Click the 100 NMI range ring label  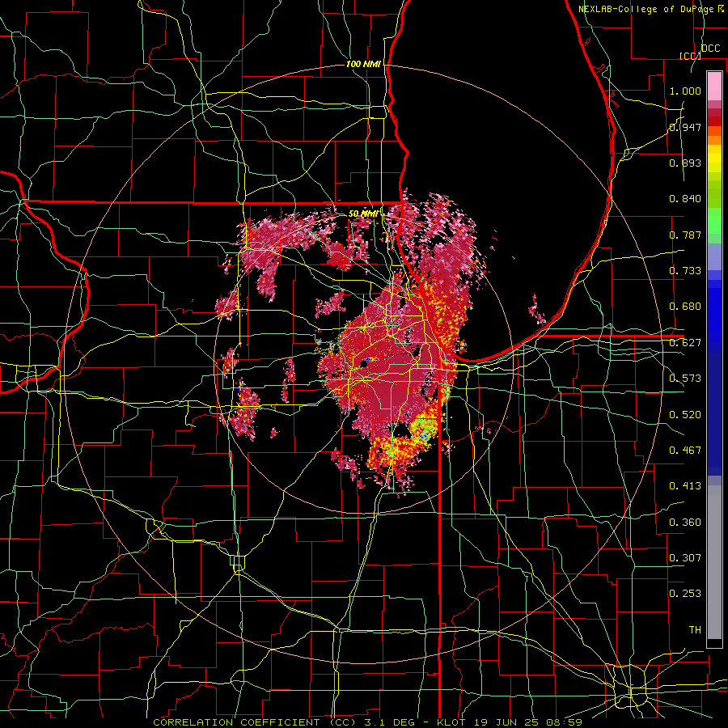(363, 64)
